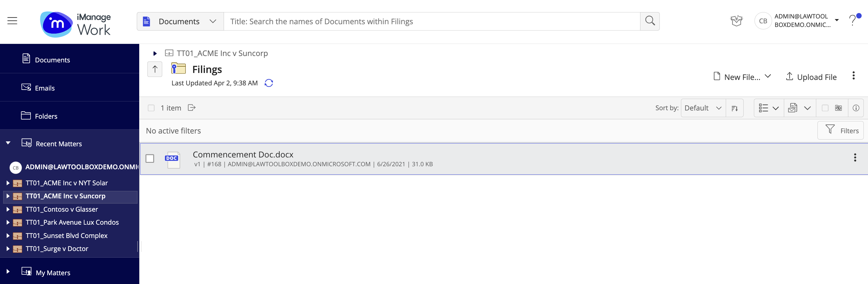
Task: Open the TT01_ACME Inc v NYT Solar matter
Action: pos(67,183)
